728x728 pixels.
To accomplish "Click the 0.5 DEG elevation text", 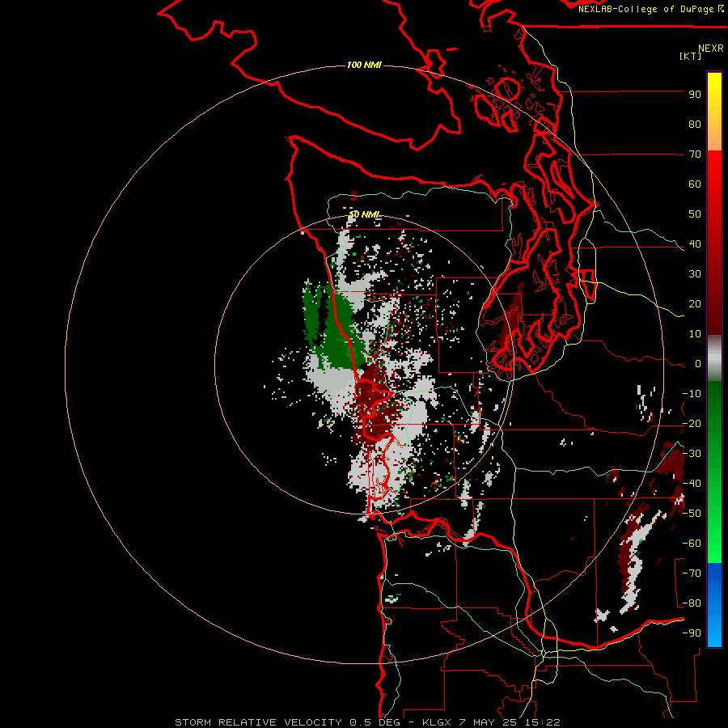I will pyautogui.click(x=376, y=722).
